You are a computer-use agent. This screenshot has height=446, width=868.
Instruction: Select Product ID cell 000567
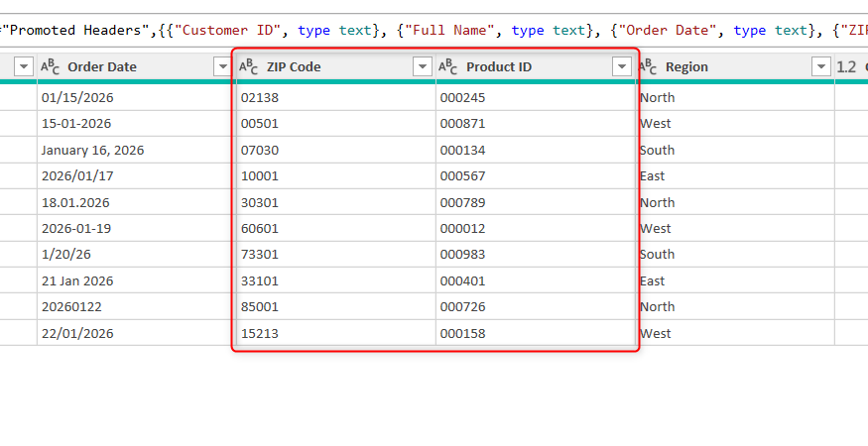pos(536,176)
